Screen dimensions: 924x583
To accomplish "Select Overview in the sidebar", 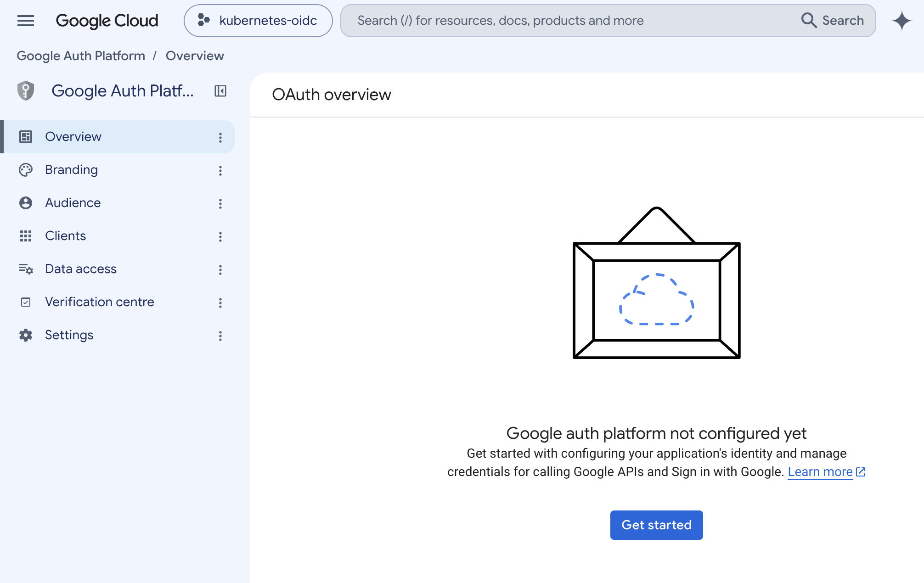I will tap(118, 137).
